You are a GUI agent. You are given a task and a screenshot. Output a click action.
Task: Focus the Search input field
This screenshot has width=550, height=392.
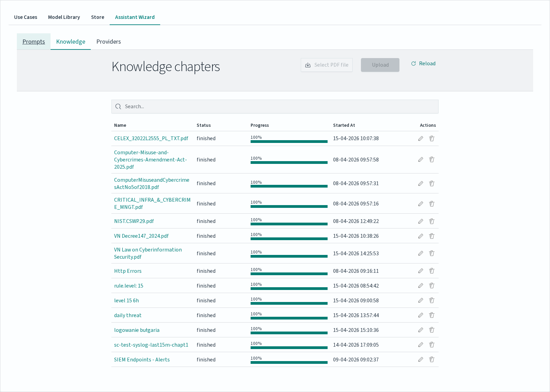[275, 107]
